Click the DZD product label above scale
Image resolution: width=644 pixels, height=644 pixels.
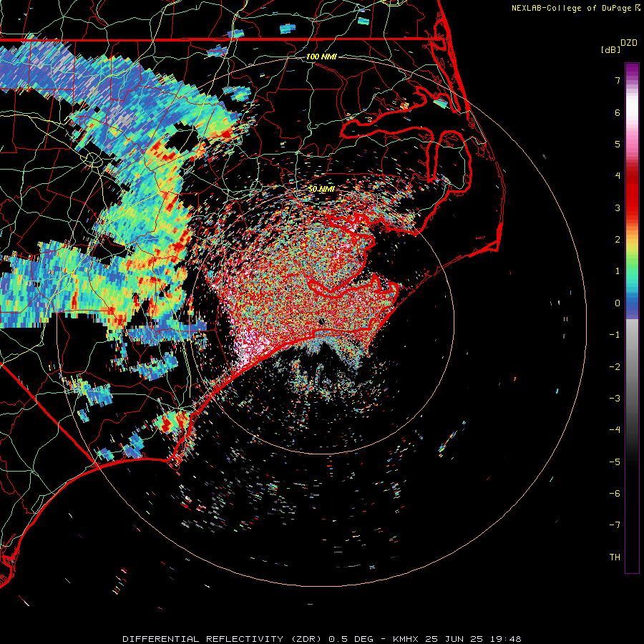tap(629, 43)
